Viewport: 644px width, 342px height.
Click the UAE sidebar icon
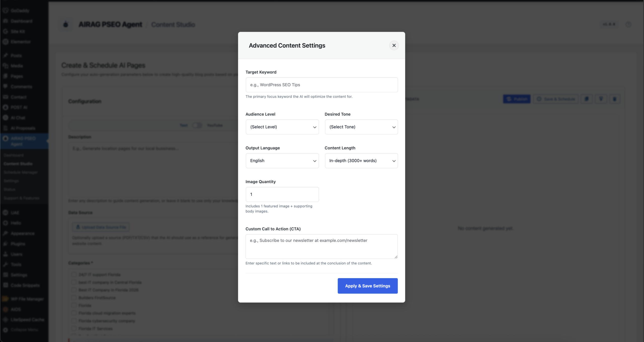point(5,213)
